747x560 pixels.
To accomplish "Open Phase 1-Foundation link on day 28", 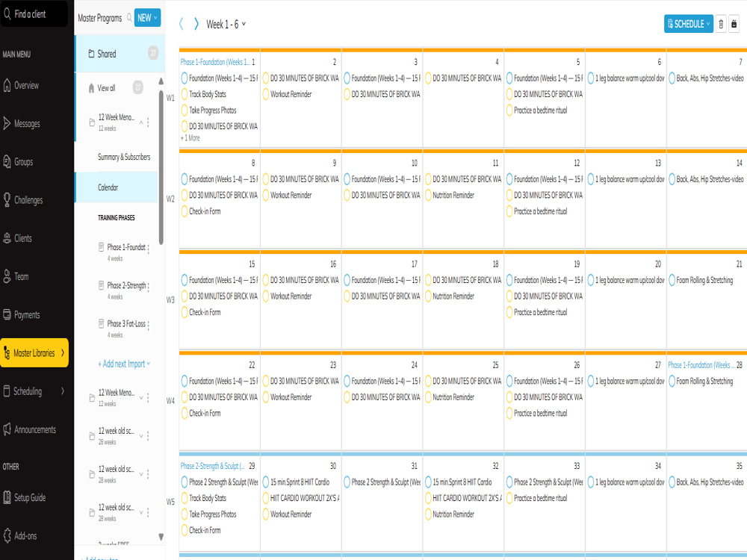I will coord(701,365).
